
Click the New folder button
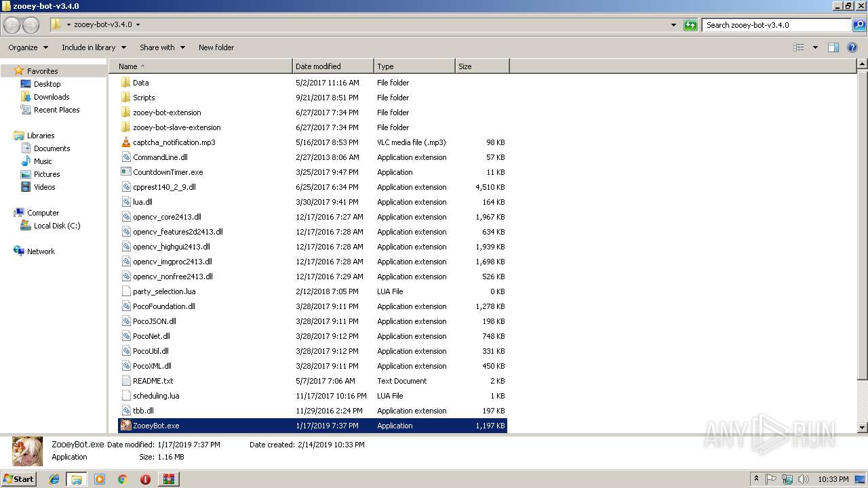tap(216, 47)
